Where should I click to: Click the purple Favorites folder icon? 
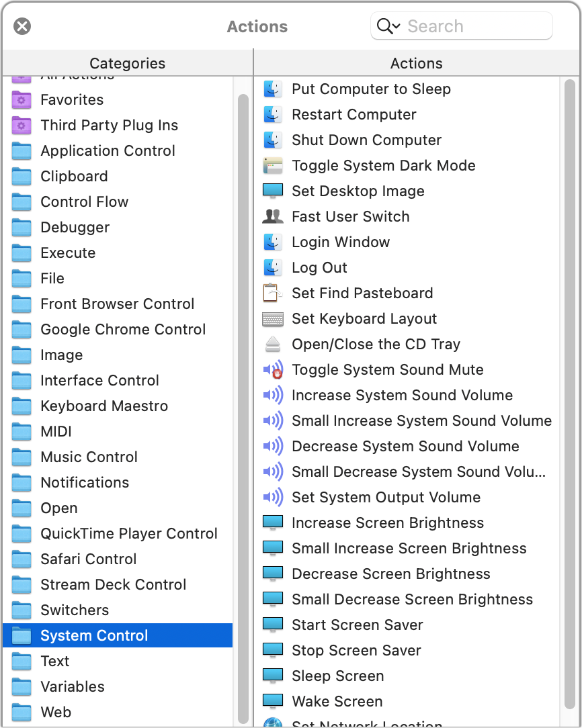(22, 100)
